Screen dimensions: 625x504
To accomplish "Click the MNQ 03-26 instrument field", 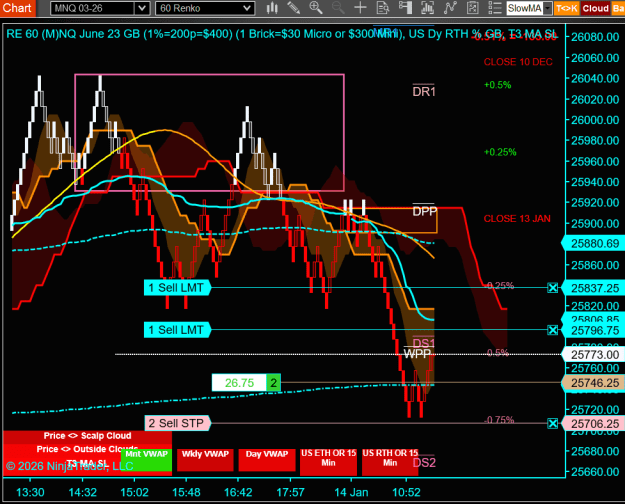I will pyautogui.click(x=93, y=8).
